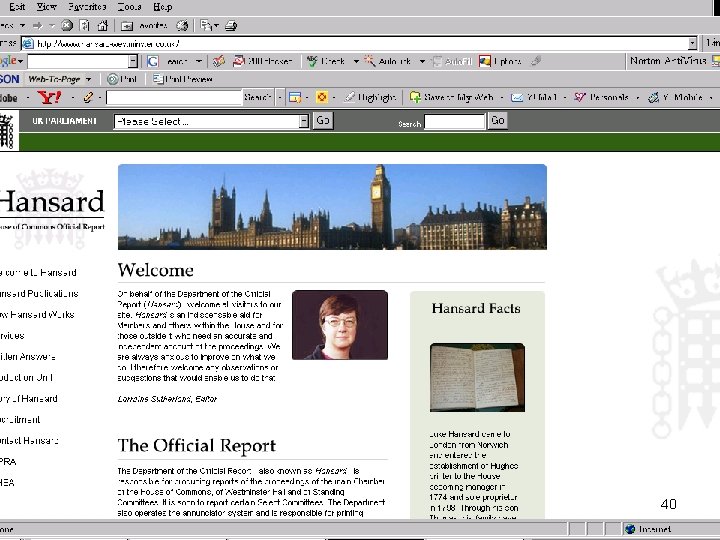Open the Please Select combo box
Image resolution: width=720 pixels, height=540 pixels.
pos(211,121)
